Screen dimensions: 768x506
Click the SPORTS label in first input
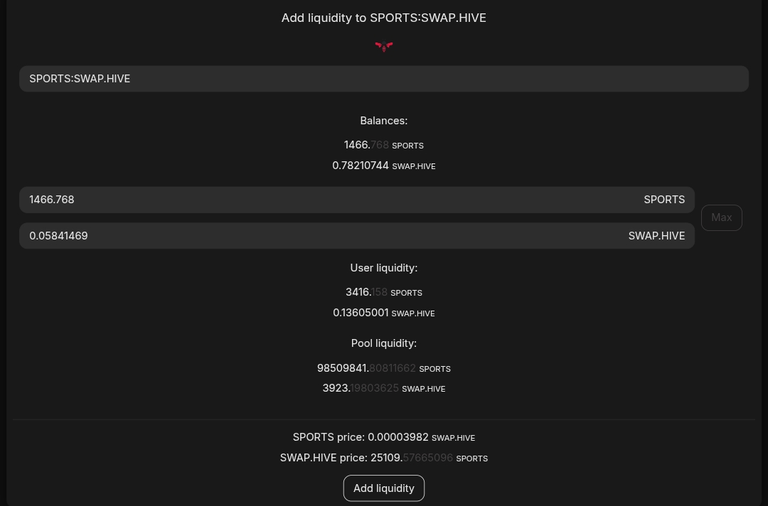664,200
